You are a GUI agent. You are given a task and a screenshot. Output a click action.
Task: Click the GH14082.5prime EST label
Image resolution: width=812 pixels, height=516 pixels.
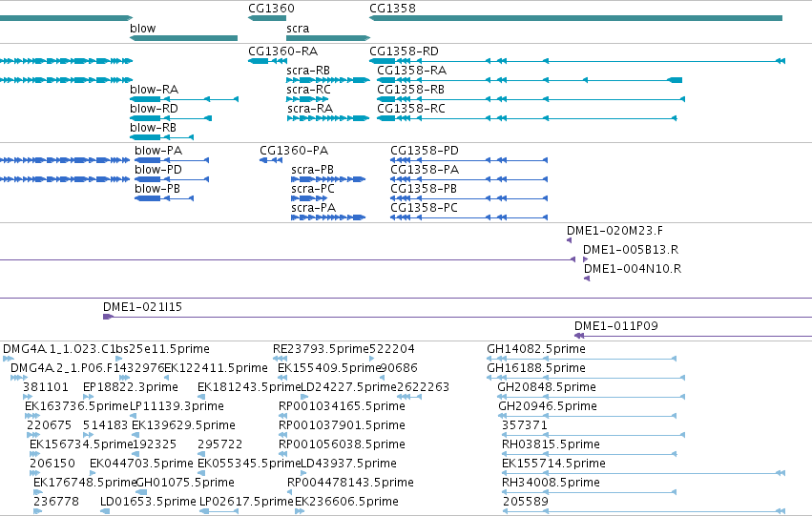[x=536, y=349]
